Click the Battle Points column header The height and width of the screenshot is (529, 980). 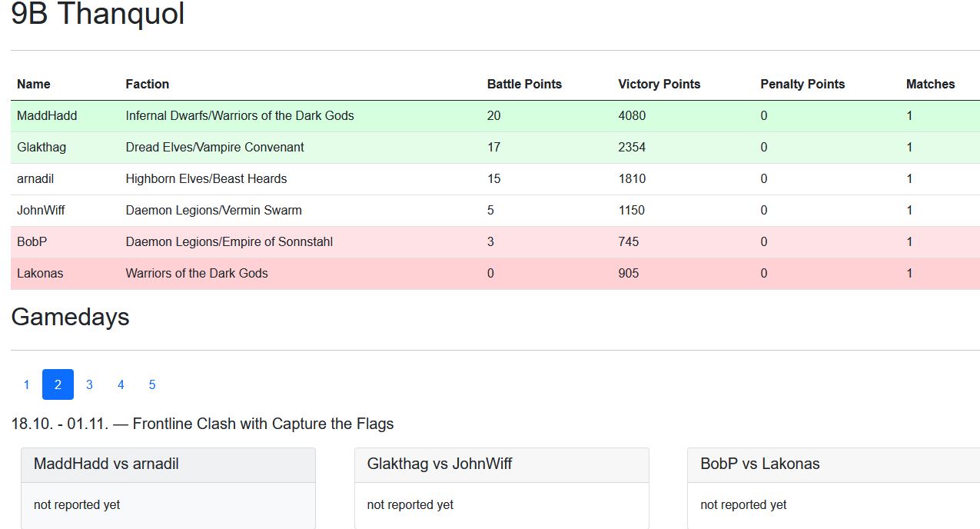click(524, 84)
